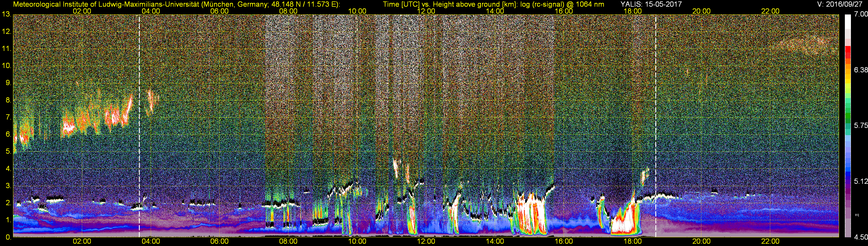Image resolution: width=868 pixels, height=246 pixels.
Task: Click the 14:00 label on the bottom time axis
Action: [x=495, y=241]
